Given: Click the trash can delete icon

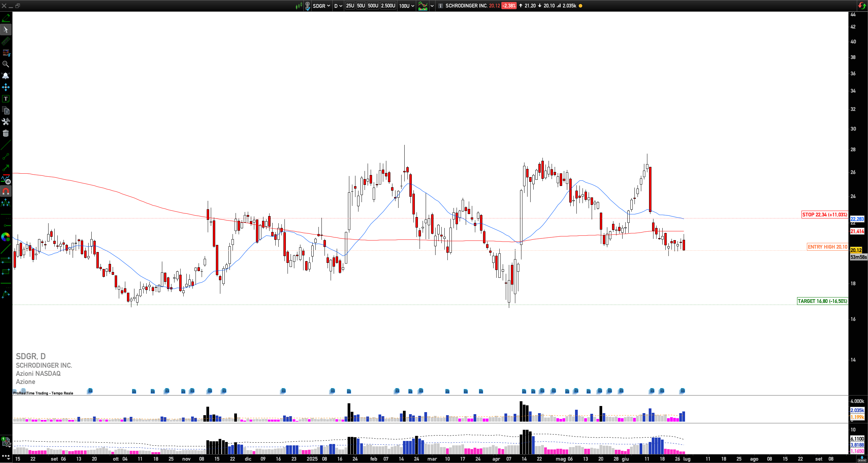Looking at the screenshot, I should coord(6,133).
